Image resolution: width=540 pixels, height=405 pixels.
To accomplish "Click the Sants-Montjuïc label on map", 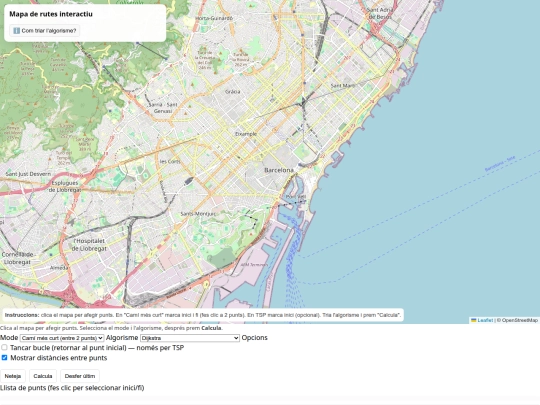I will pyautogui.click(x=198, y=214).
